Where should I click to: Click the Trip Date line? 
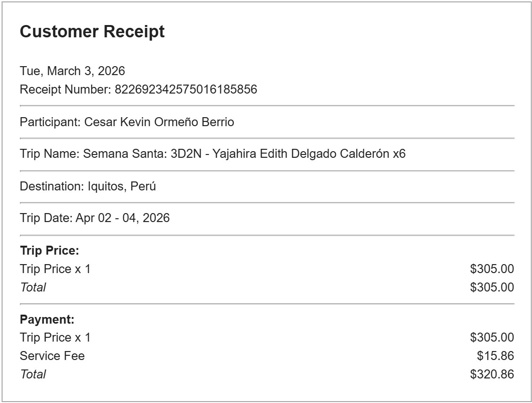(x=94, y=218)
